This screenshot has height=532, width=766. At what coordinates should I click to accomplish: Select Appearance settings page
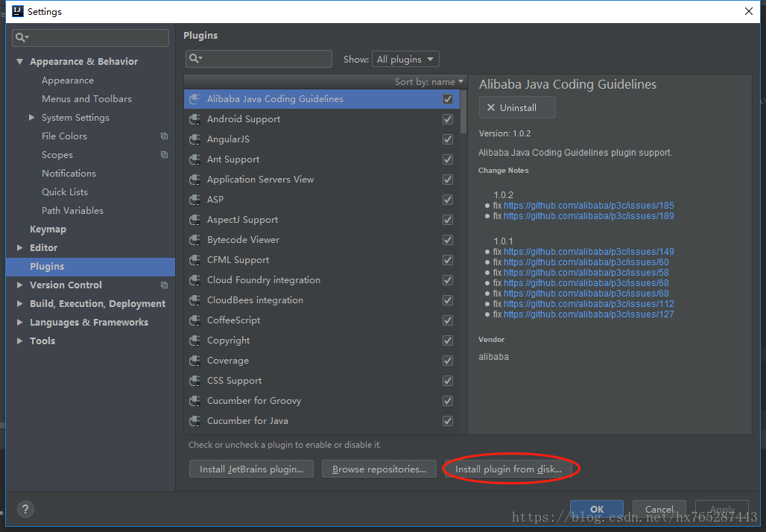pyautogui.click(x=67, y=80)
